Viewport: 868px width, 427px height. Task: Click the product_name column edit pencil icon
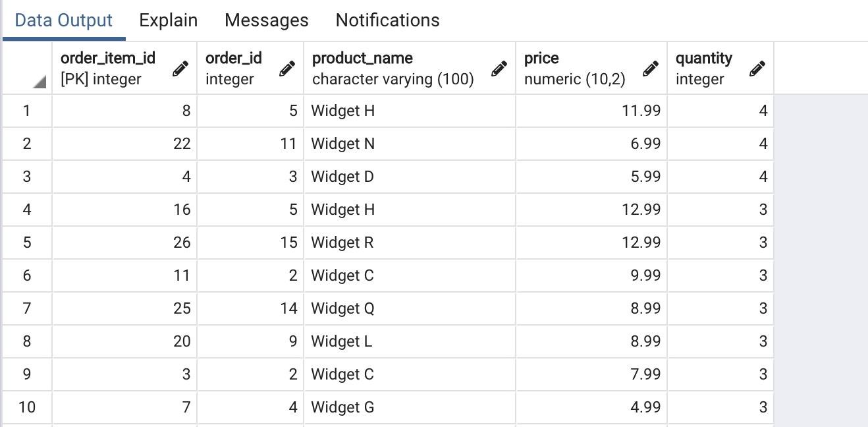499,69
